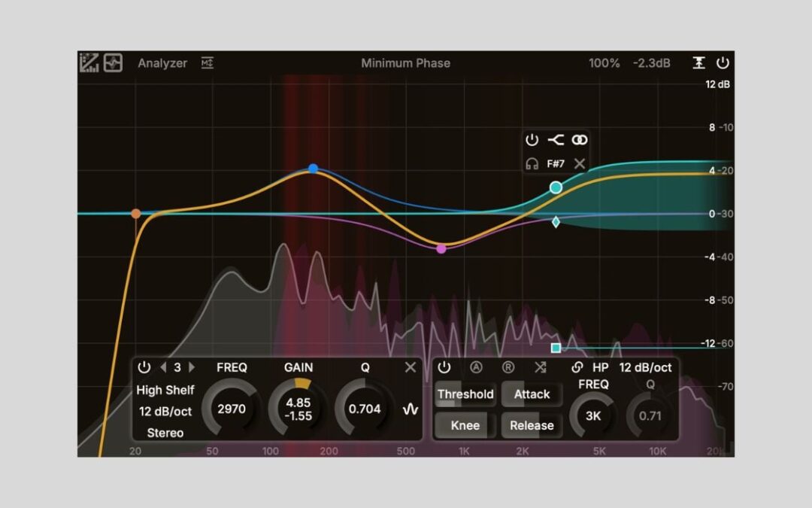Click the right arrow to switch to next band

192,368
